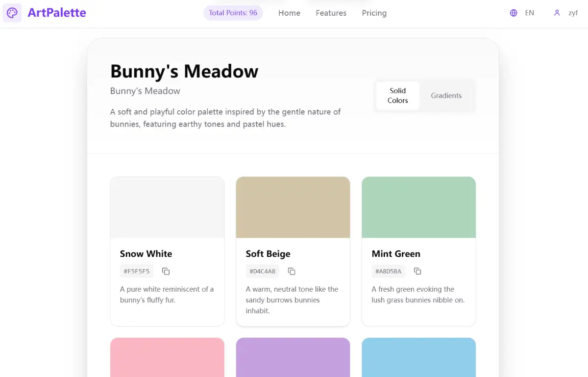Go to the Home page
The width and height of the screenshot is (588, 377).
coord(289,13)
